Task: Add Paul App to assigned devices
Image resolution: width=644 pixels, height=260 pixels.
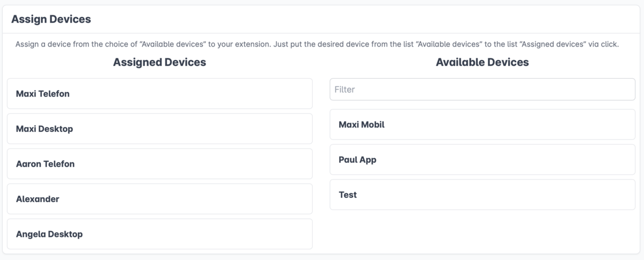Action: (482, 160)
